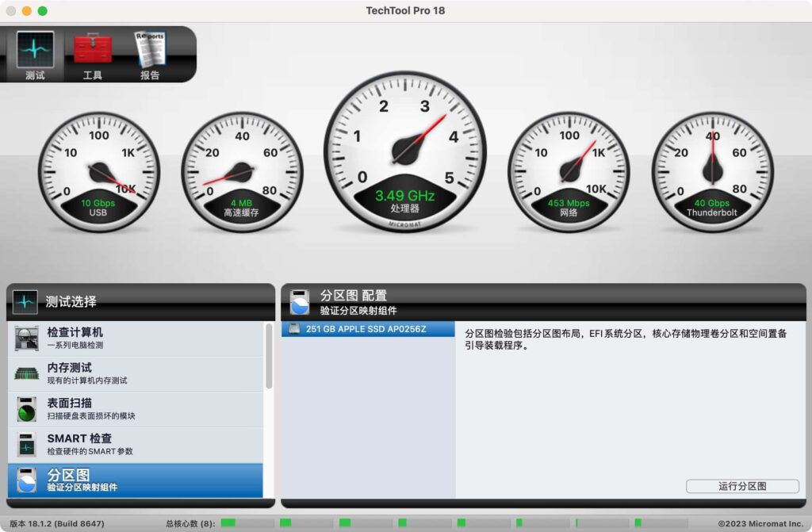
Task: Click the 检查计算机 computer icon
Action: 26,338
